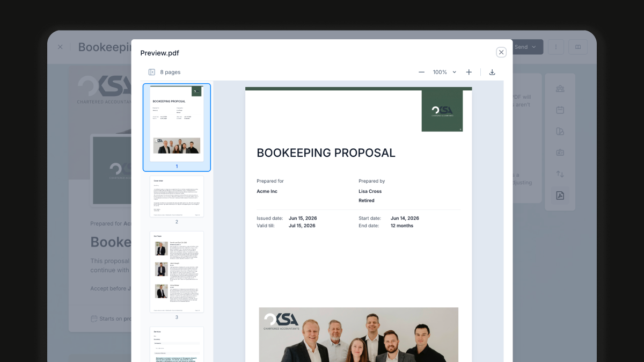This screenshot has width=644, height=362.
Task: Click the Jul 15, 2026 valid till date
Action: [x=302, y=226]
